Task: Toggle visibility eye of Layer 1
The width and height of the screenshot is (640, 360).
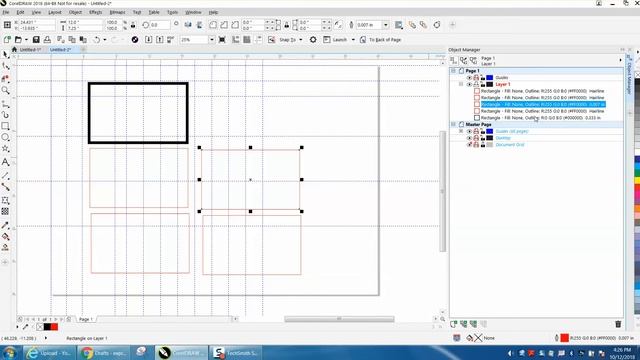Action: 469,84
